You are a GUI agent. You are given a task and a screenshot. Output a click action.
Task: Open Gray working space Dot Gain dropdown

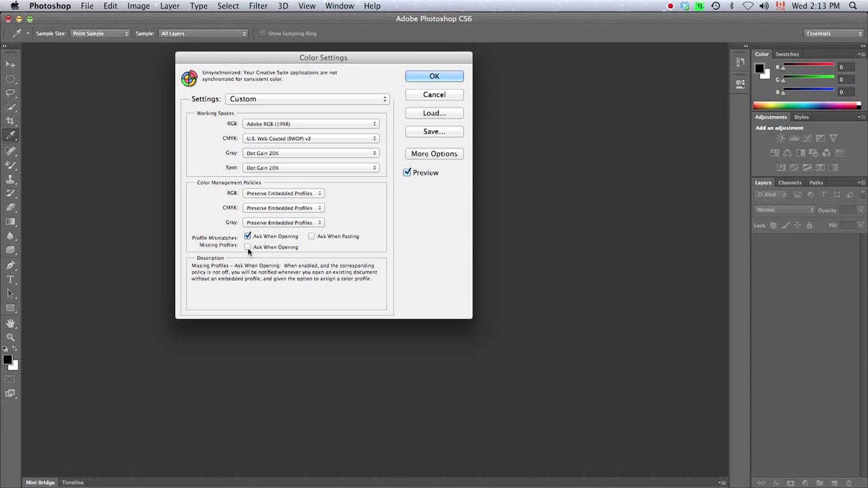[x=311, y=153]
